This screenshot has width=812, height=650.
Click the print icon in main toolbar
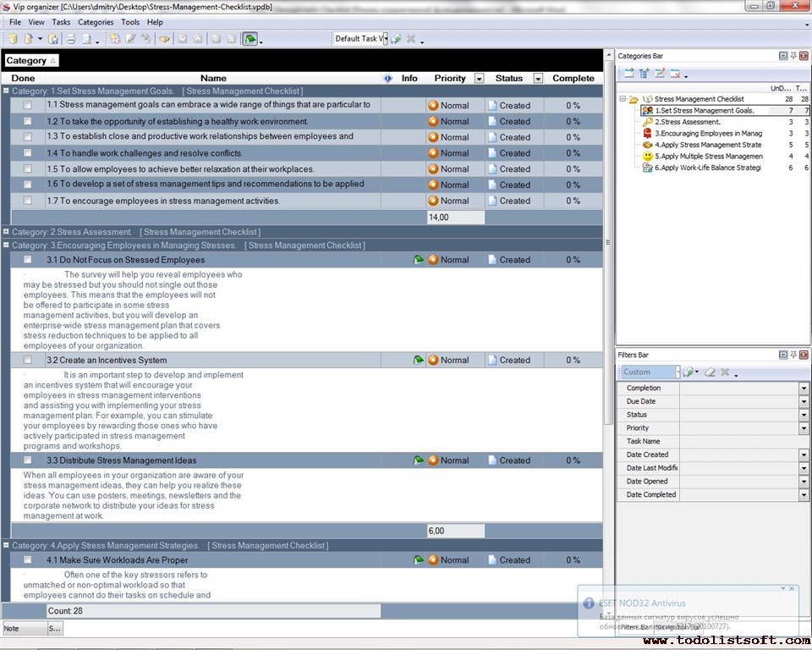click(71, 39)
